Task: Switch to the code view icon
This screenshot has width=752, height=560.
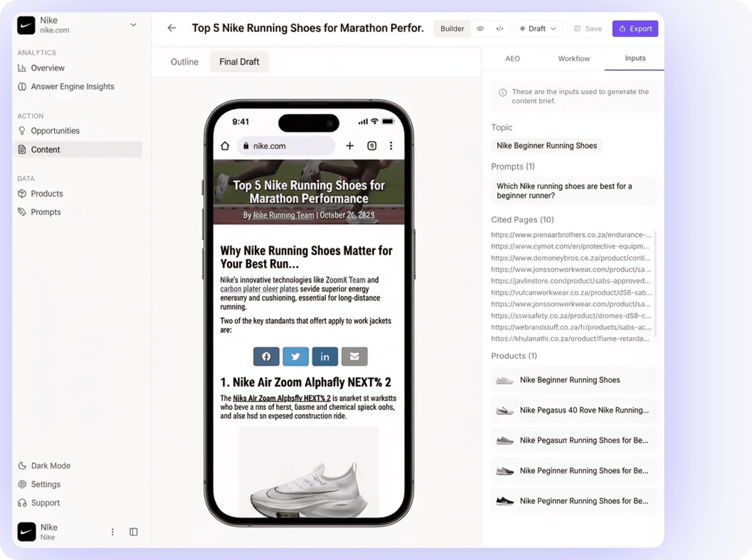Action: pyautogui.click(x=500, y=29)
